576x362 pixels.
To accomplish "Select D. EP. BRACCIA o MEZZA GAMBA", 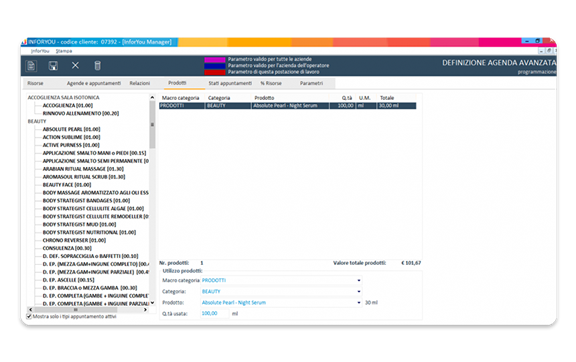I will [x=90, y=288].
